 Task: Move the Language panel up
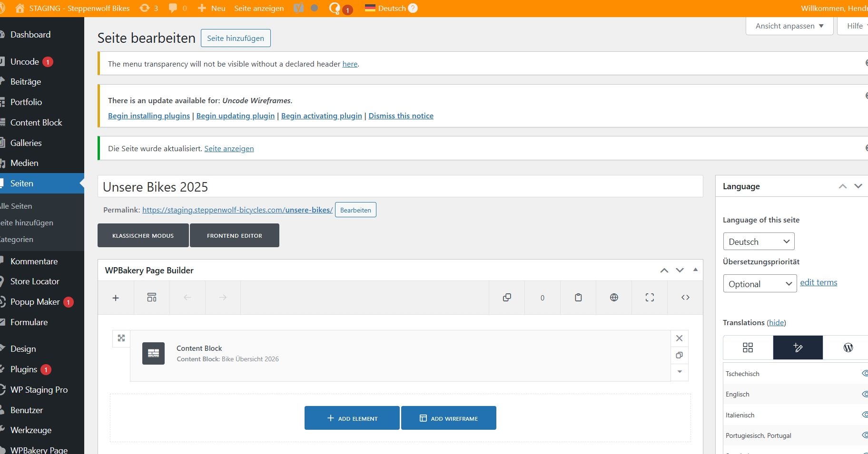pos(843,186)
